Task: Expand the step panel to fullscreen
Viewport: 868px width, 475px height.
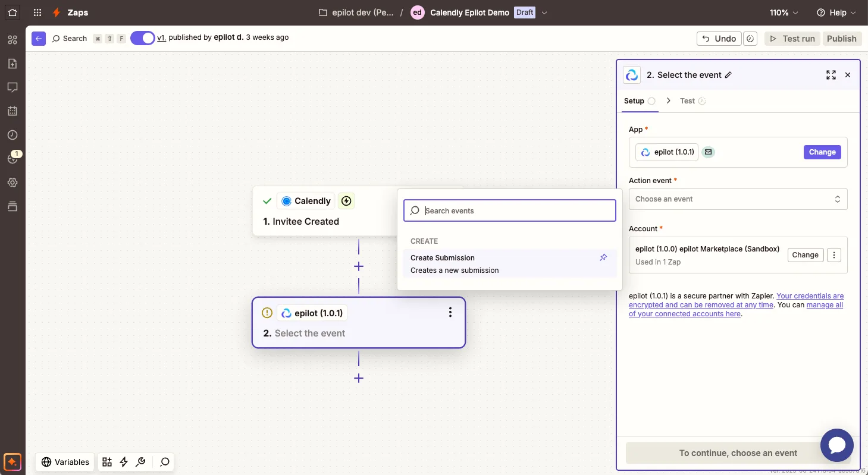Action: (831, 75)
